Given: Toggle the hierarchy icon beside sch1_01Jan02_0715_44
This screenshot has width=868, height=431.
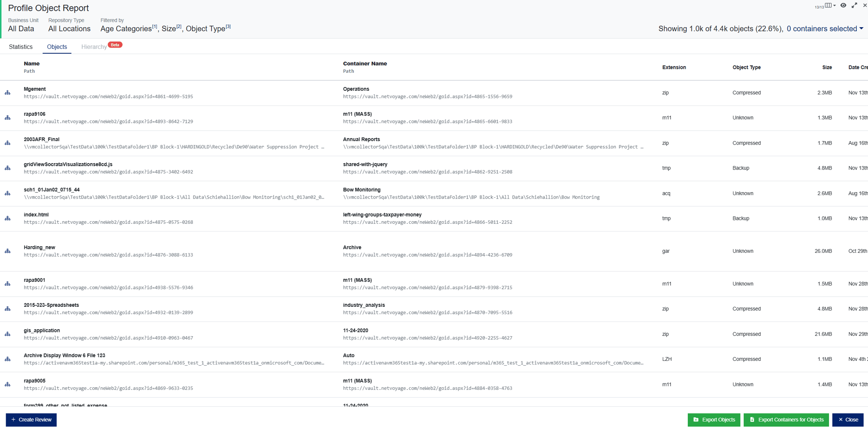Looking at the screenshot, I should pos(8,193).
